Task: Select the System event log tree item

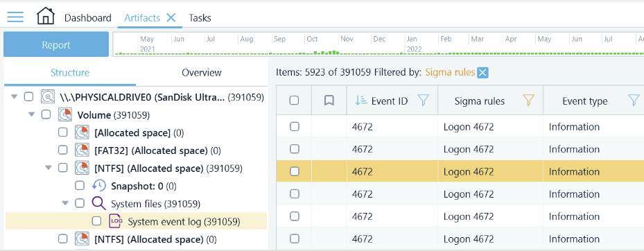Action: [137, 221]
